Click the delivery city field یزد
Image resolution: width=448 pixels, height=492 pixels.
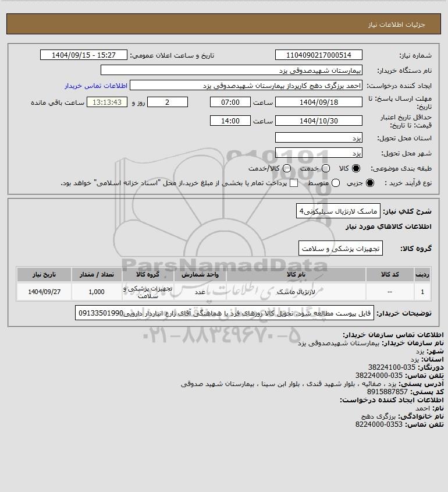click(x=318, y=153)
